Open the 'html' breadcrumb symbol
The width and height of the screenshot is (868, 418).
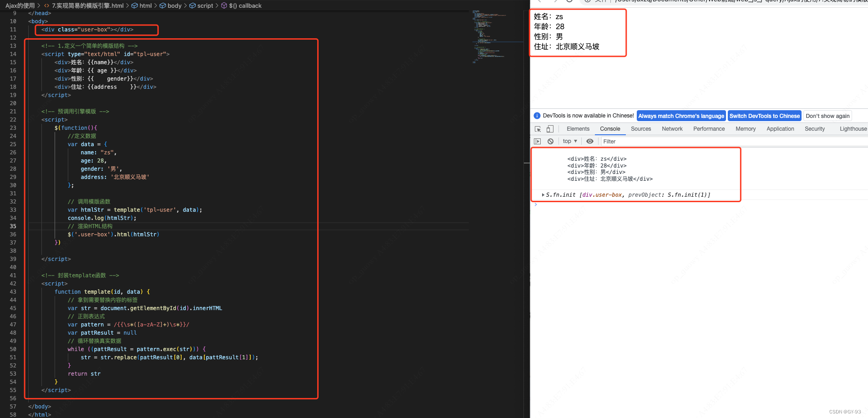[x=146, y=5]
